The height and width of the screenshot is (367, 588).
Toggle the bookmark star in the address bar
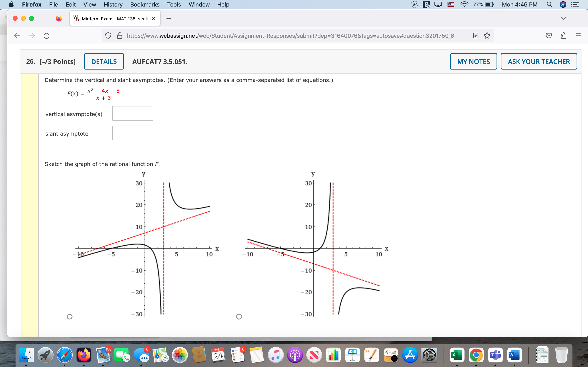point(487,35)
